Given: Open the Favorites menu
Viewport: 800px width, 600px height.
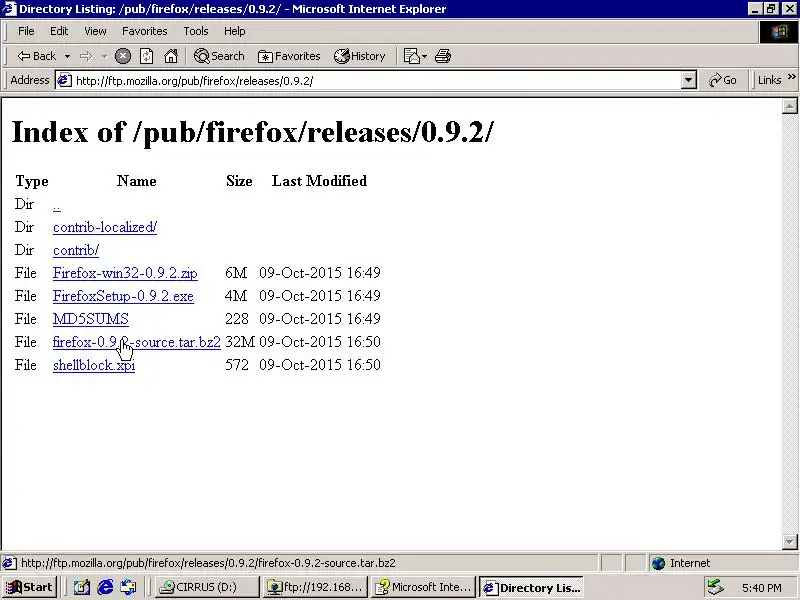Looking at the screenshot, I should 144,31.
